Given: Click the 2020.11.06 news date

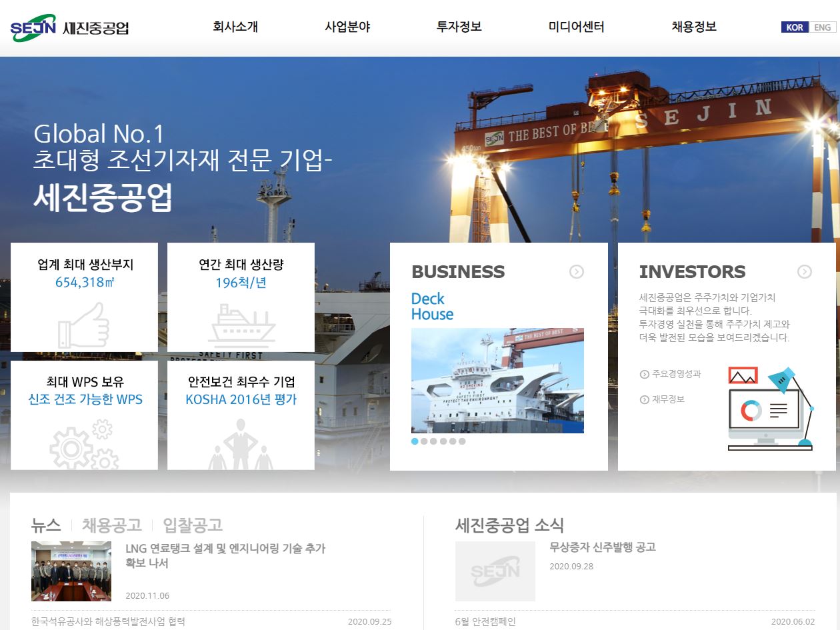Looking at the screenshot, I should point(147,595).
